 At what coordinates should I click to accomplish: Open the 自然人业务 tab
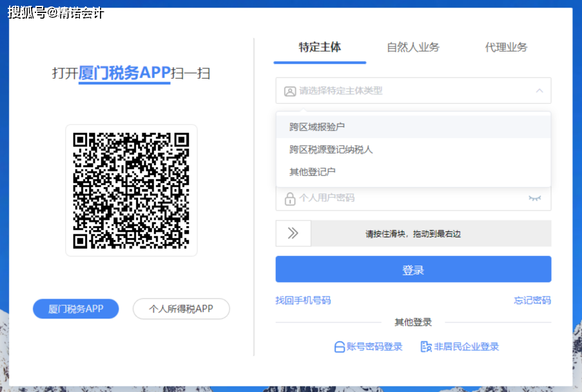click(x=412, y=48)
